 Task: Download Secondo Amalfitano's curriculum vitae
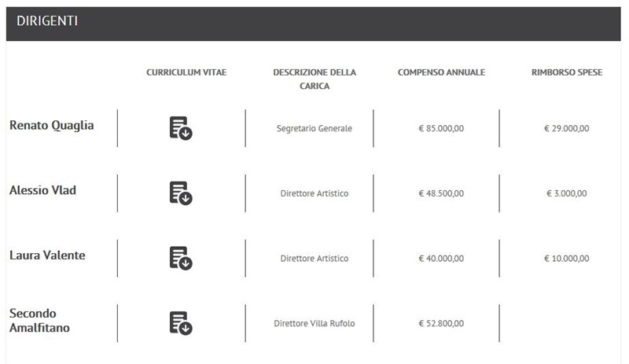click(x=181, y=323)
